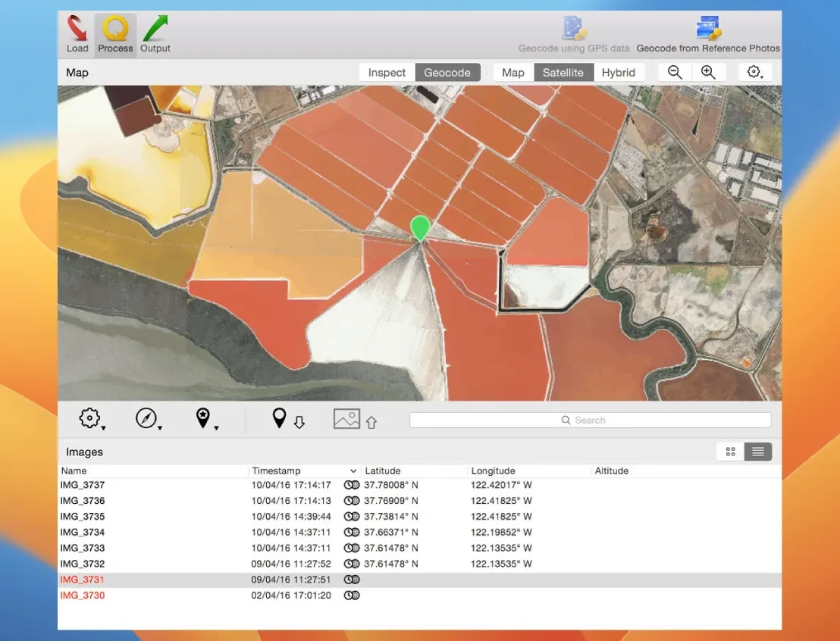Click Geocode from Reference Photos icon

[707, 35]
